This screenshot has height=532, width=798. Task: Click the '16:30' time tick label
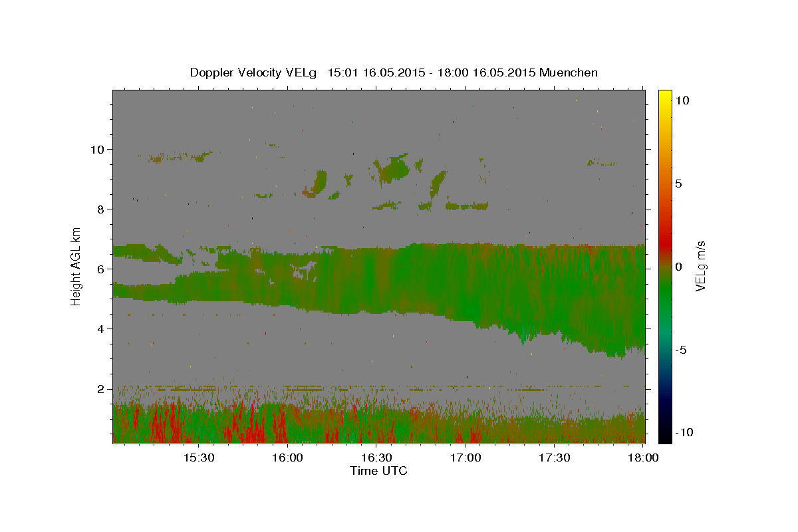[376, 458]
